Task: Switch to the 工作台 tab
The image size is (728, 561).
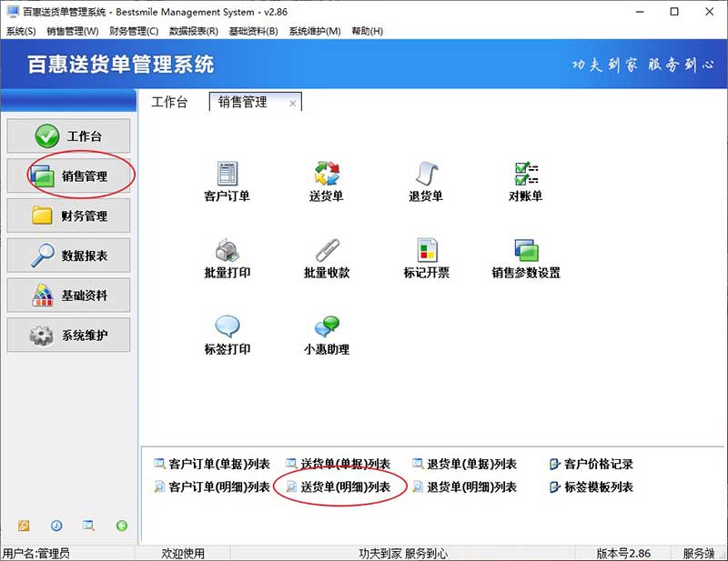Action: (x=169, y=102)
